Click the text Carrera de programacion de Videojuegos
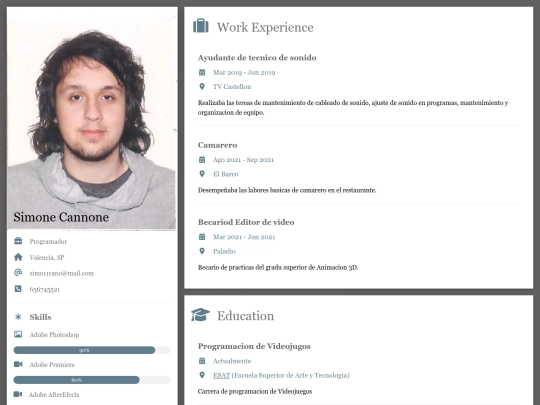This screenshot has width=540, height=405. click(255, 391)
